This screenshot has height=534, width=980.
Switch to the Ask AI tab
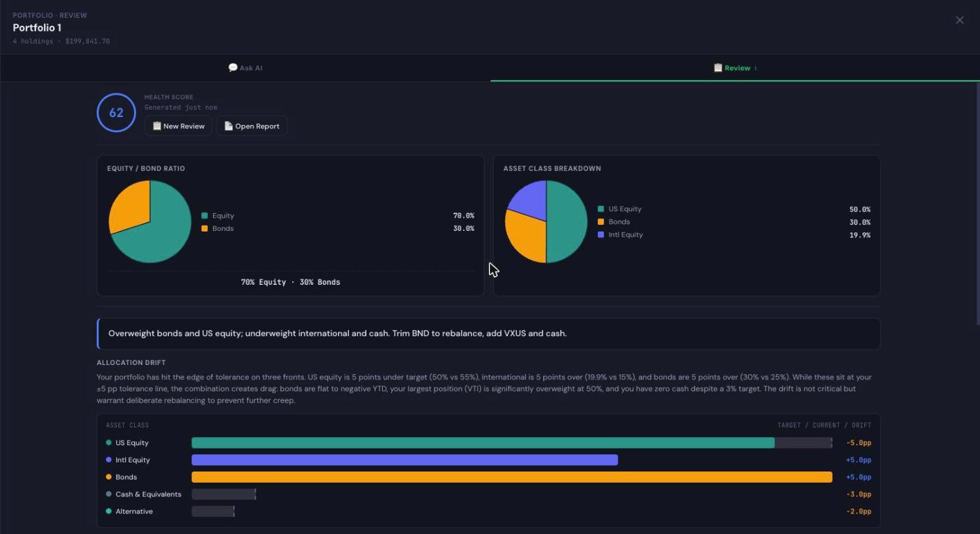[245, 68]
